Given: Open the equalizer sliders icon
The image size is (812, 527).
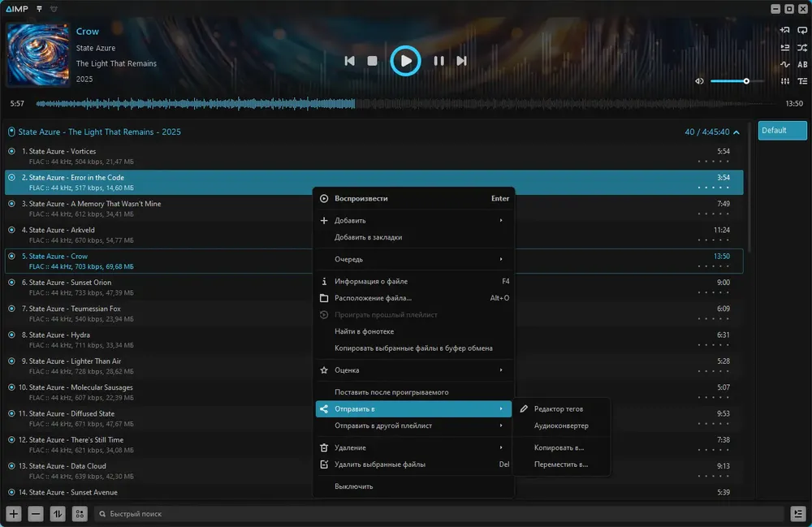Looking at the screenshot, I should (784, 80).
